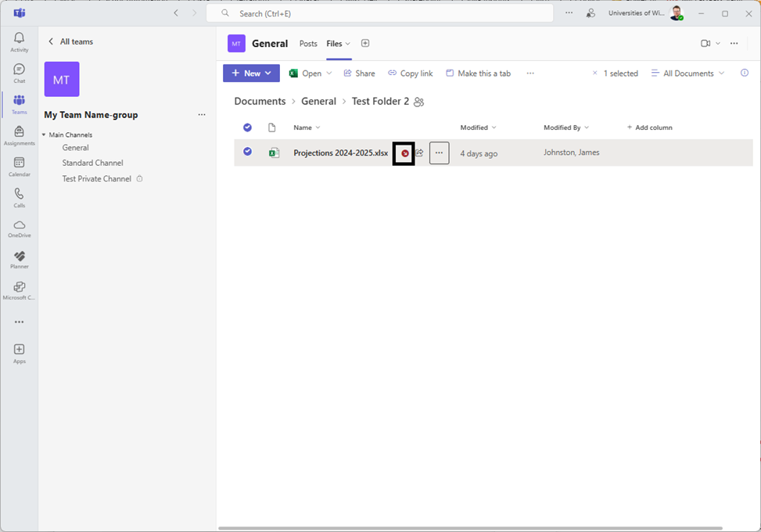Open the All Documents view dropdown
The image size is (761, 532).
tap(688, 74)
